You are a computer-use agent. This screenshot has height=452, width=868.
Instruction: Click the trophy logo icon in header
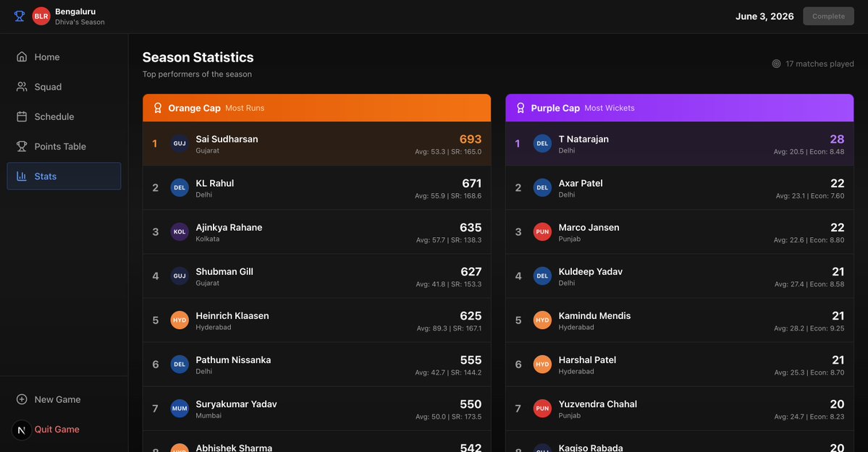[x=20, y=16]
